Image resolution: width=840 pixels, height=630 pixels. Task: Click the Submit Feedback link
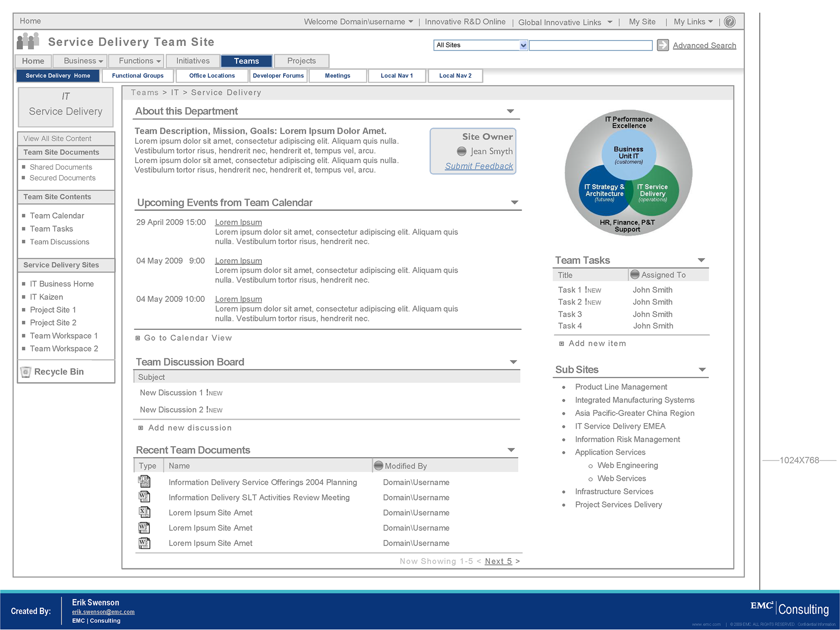479,166
